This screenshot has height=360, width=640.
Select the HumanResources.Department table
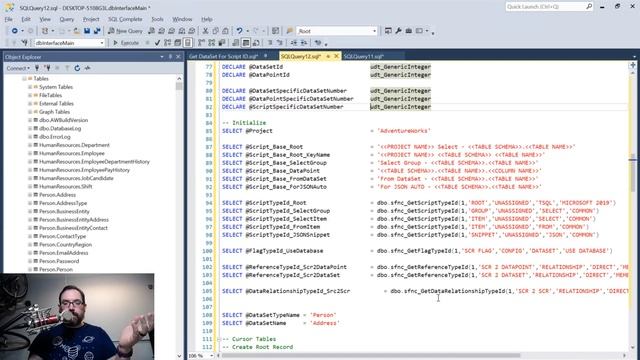coord(74,145)
